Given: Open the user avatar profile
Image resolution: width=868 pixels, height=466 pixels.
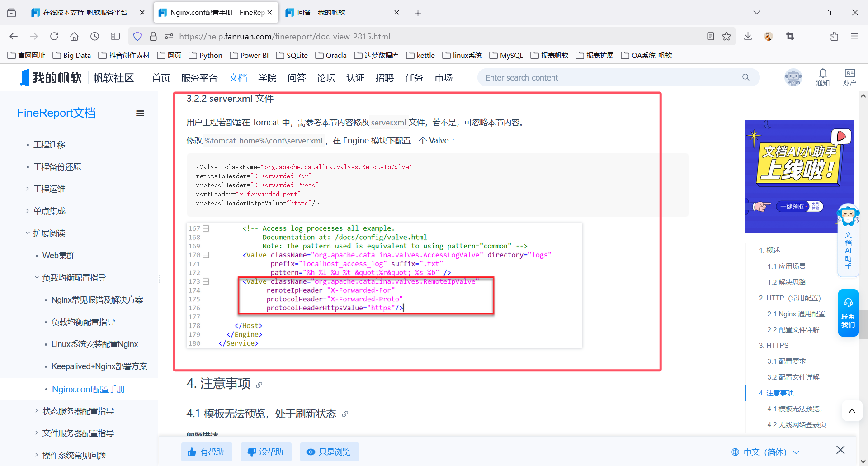Looking at the screenshot, I should (793, 77).
